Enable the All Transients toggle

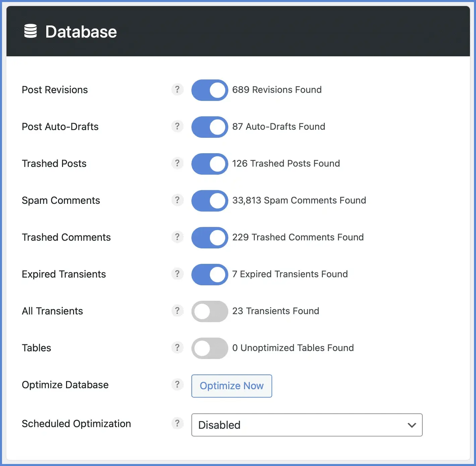[209, 311]
